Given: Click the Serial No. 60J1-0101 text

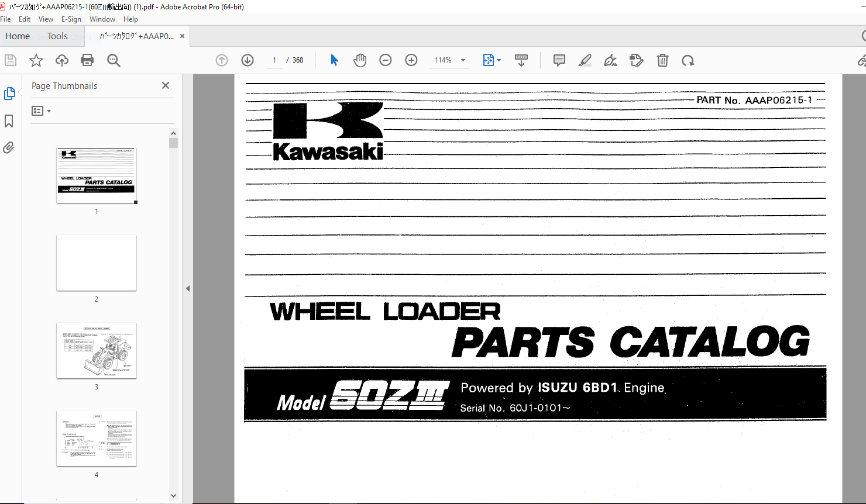Looking at the screenshot, I should 515,408.
